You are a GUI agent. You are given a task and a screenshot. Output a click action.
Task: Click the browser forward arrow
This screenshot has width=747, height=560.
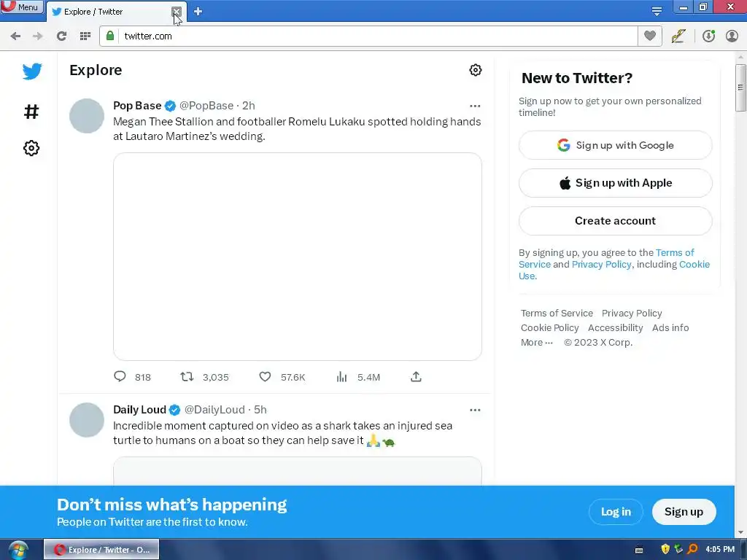(x=38, y=36)
